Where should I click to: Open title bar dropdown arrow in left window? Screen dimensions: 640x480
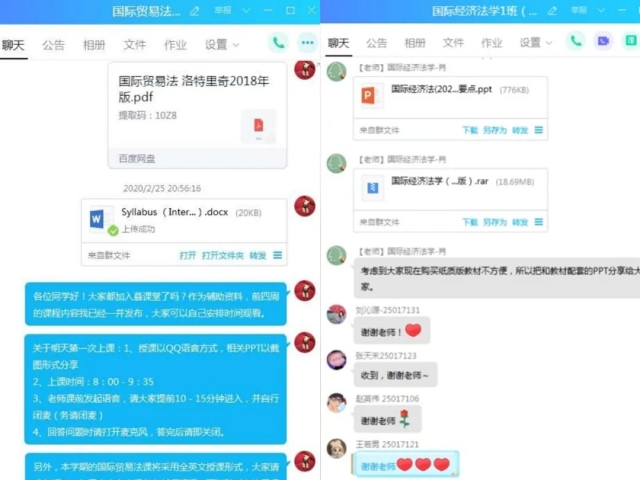tap(246, 11)
